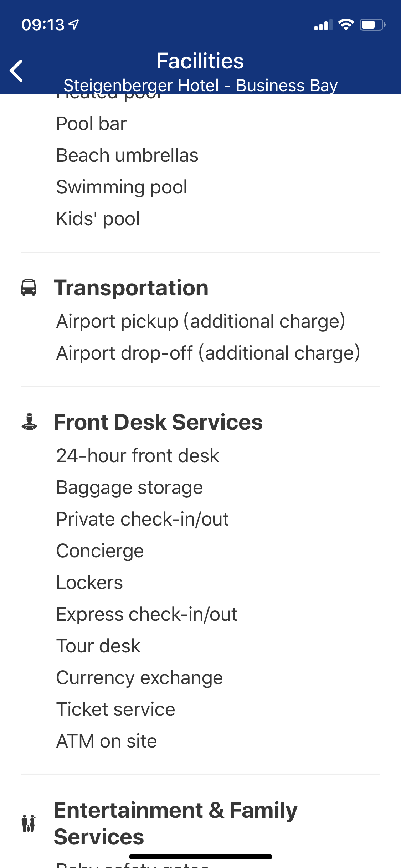
Task: Tap Airport pickup (additional charge)
Action: tap(201, 321)
